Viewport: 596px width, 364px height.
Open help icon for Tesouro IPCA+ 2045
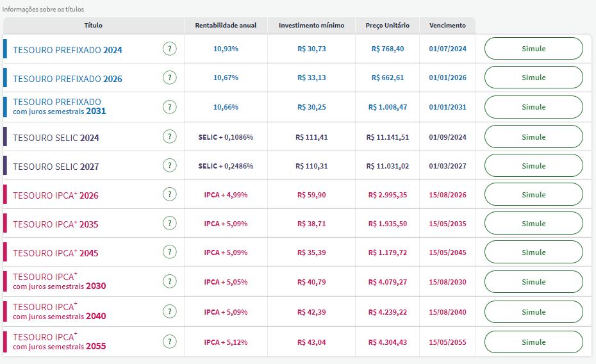point(170,252)
